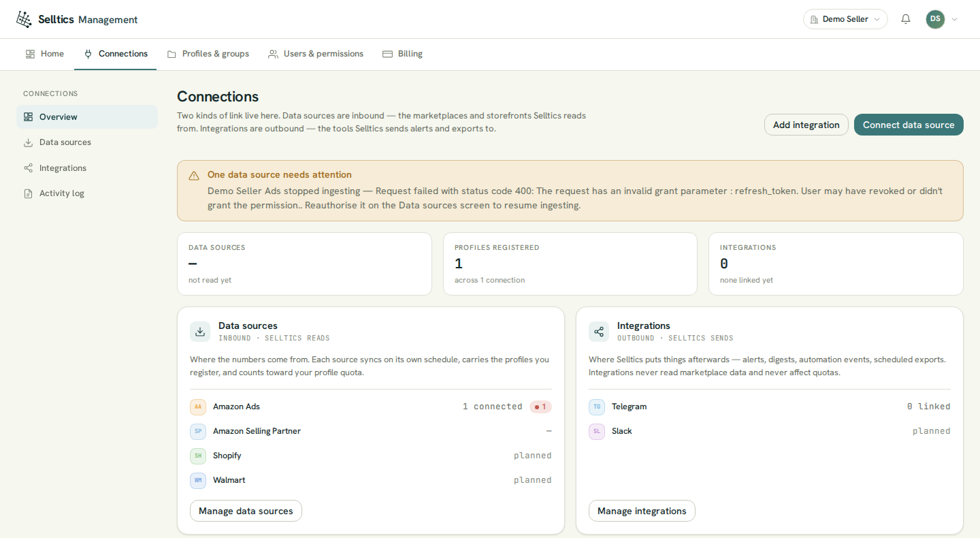This screenshot has height=538, width=980.
Task: Click the Slack SL badge icon
Action: (x=597, y=432)
